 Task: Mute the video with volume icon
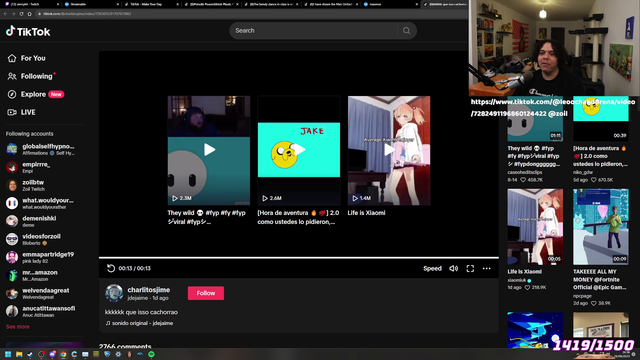pyautogui.click(x=453, y=268)
